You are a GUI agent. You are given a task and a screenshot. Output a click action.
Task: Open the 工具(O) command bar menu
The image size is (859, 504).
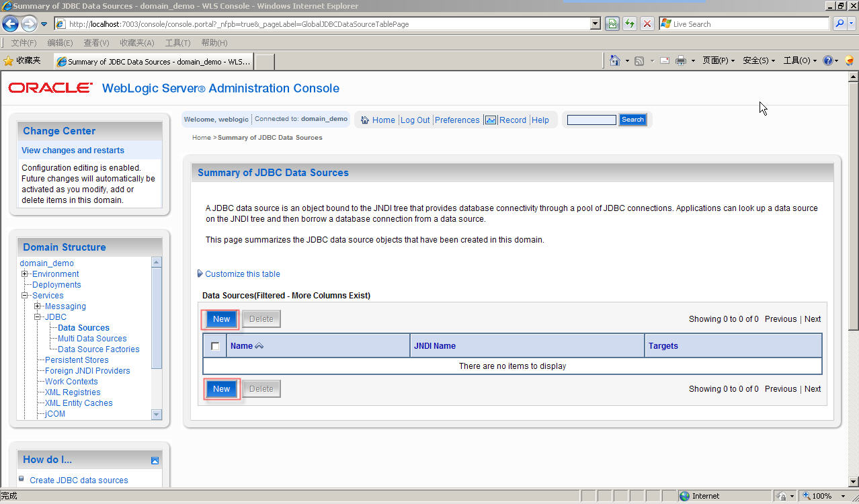coord(800,60)
